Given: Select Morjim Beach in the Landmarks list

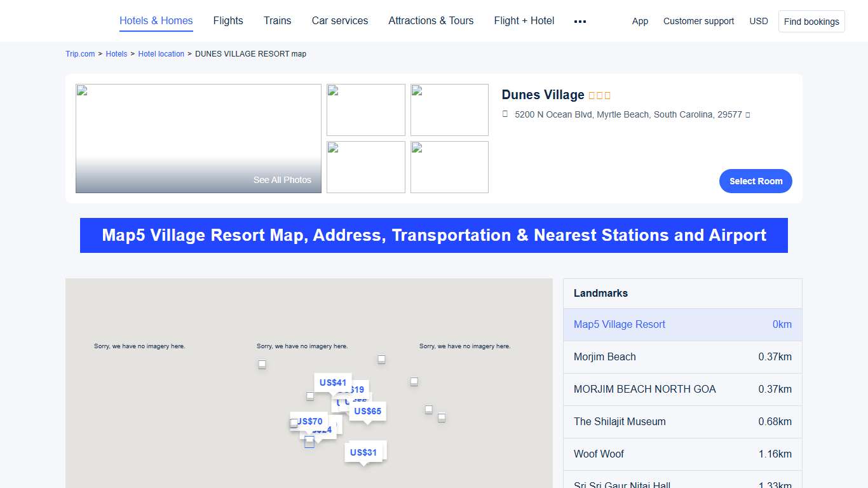Looking at the screenshot, I should (605, 357).
